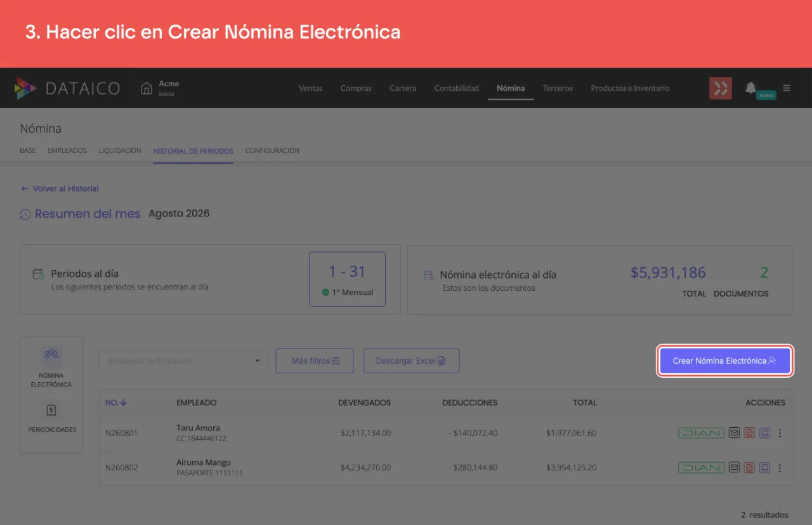812x525 pixels.
Task: Open the Nómina menu
Action: [x=511, y=88]
